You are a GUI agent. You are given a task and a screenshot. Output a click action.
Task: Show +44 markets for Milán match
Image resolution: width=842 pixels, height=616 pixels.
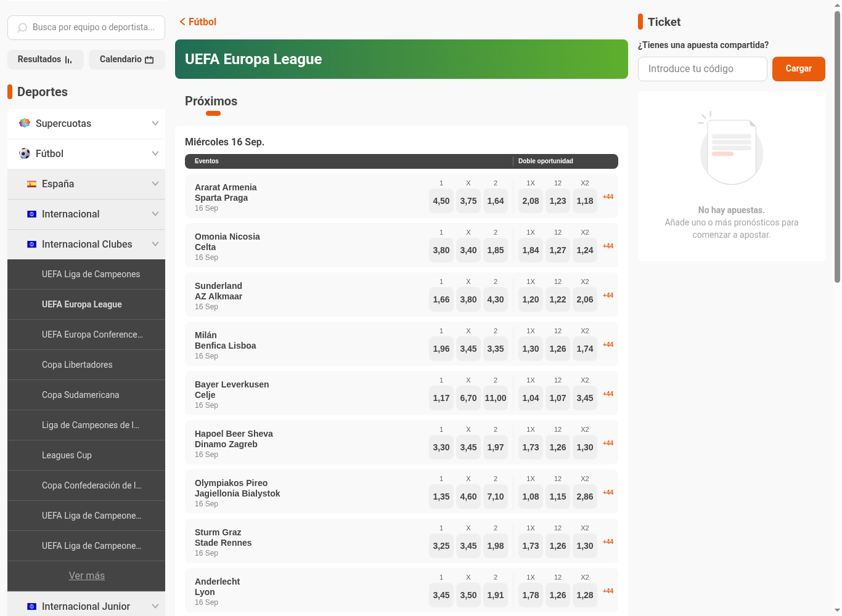coord(608,344)
